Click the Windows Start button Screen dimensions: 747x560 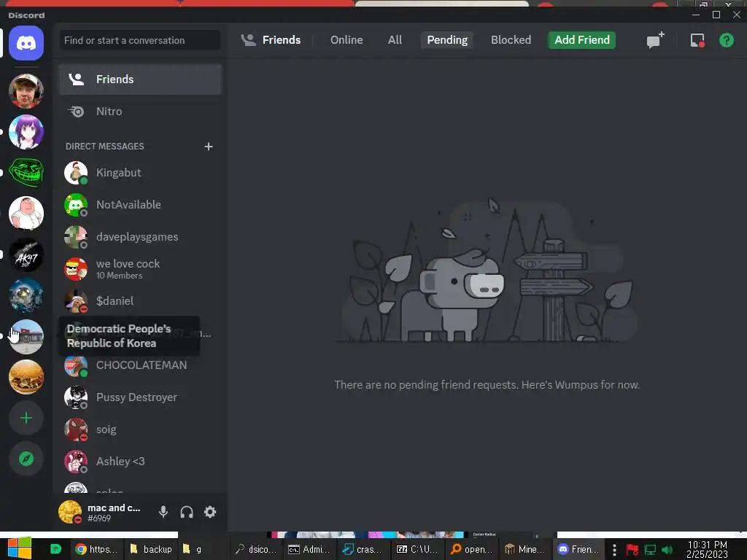click(x=19, y=548)
